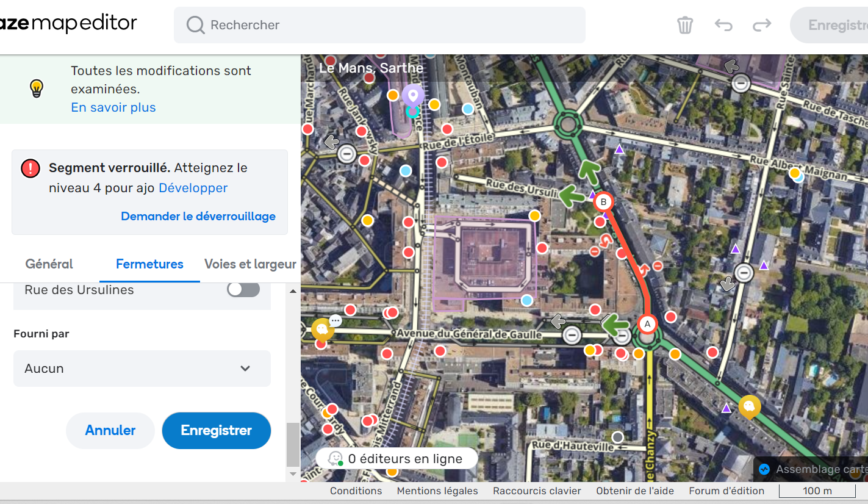Viewport: 868px width, 504px height.
Task: Click the undo arrow icon
Action: 723,25
